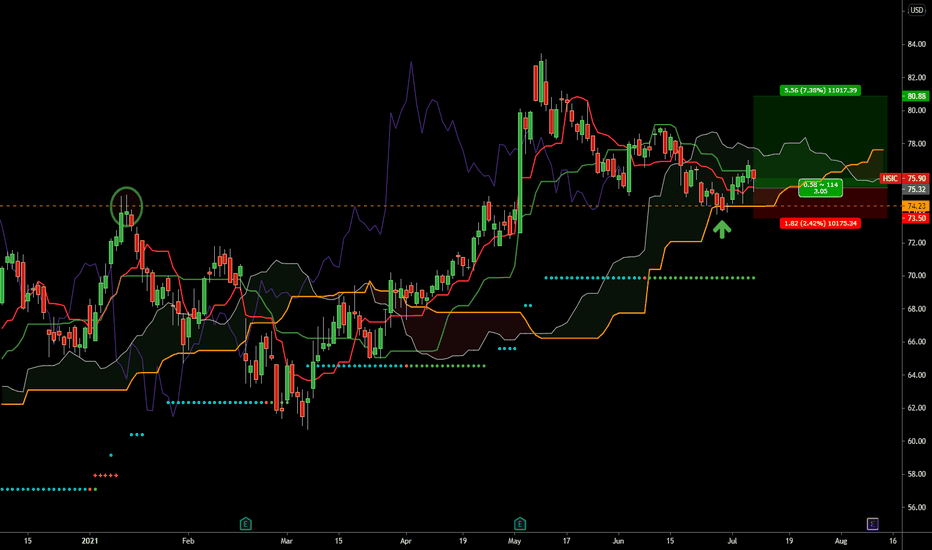This screenshot has height=550, width=932.
Task: Click 62.00 on the price axis
Action: tap(916, 408)
